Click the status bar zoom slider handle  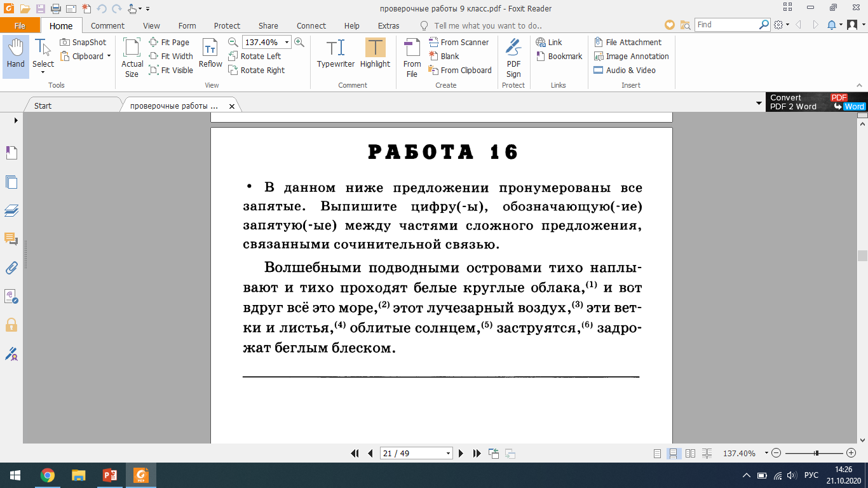pos(817,453)
